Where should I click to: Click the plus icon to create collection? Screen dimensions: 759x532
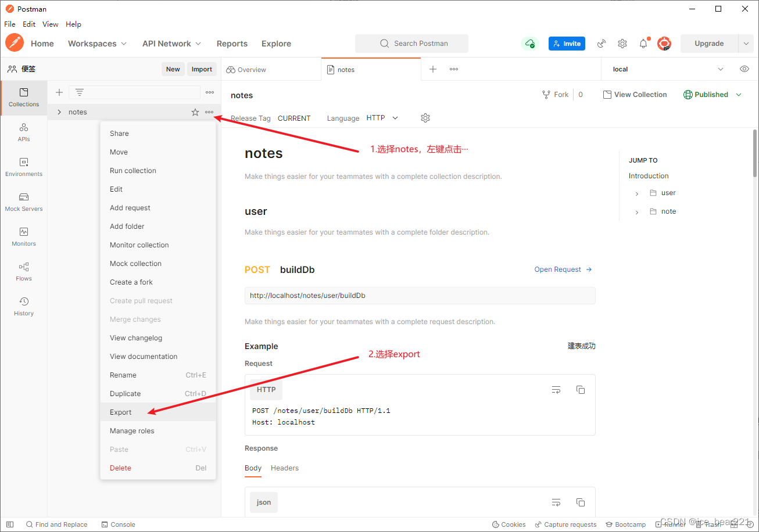pyautogui.click(x=59, y=92)
